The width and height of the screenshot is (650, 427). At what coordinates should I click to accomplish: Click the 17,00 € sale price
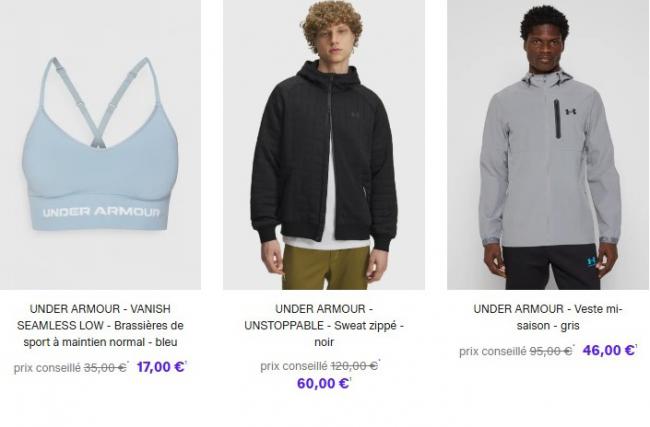point(160,367)
